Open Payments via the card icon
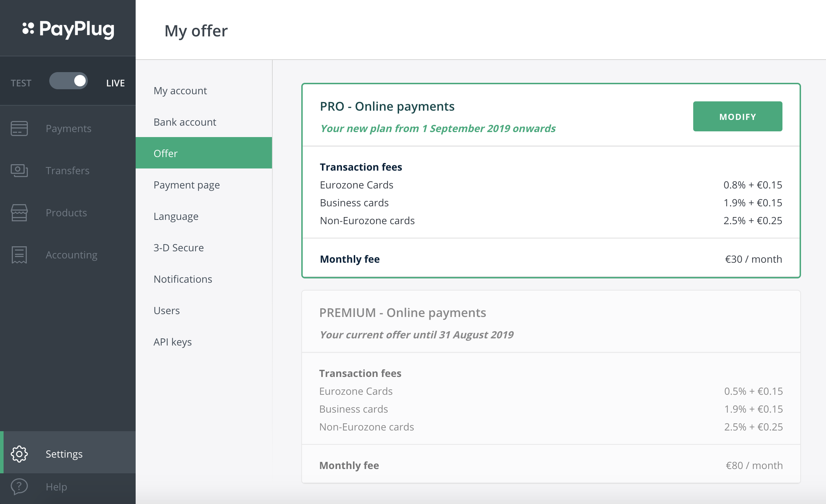Image resolution: width=826 pixels, height=504 pixels. [x=19, y=128]
